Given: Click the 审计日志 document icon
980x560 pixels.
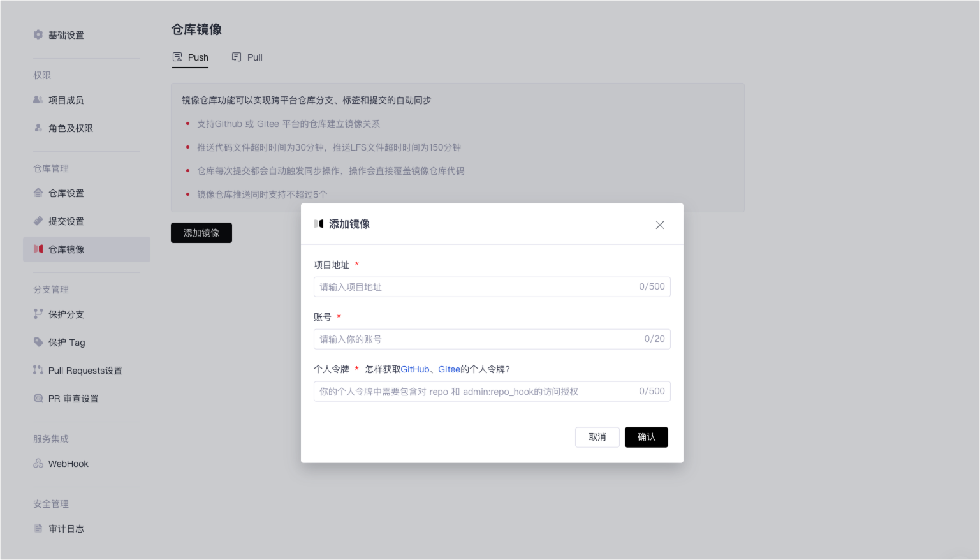Looking at the screenshot, I should (38, 529).
